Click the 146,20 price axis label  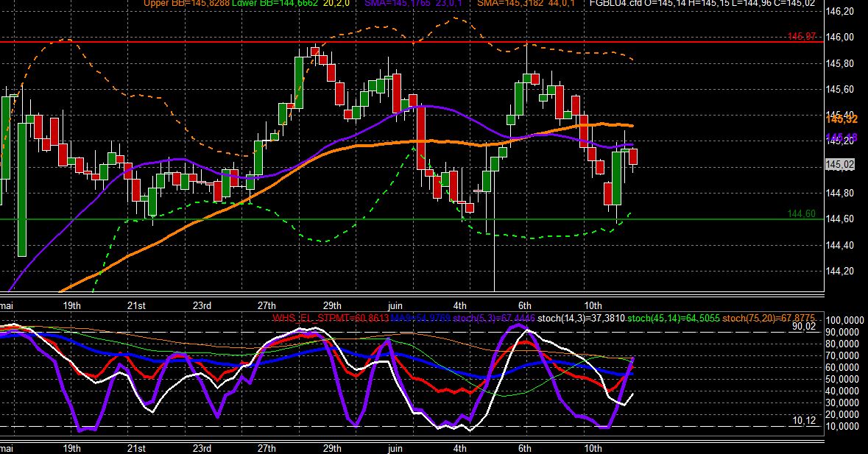tap(839, 11)
